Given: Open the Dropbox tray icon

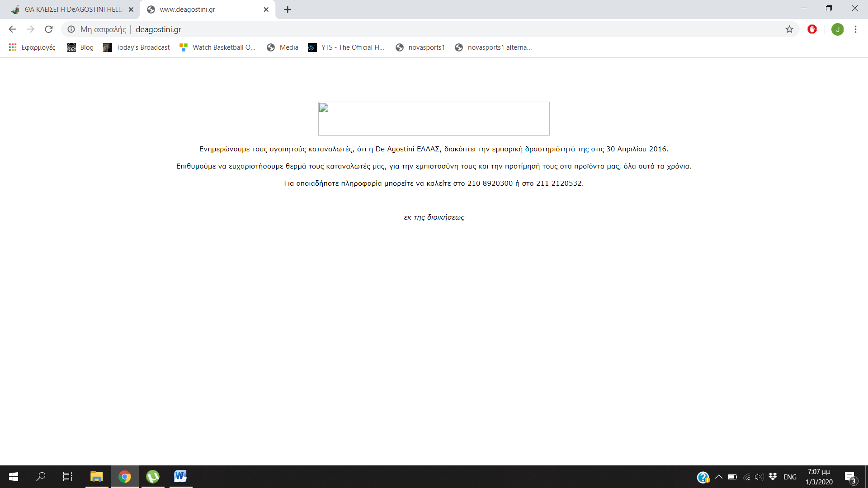Looking at the screenshot, I should [x=773, y=477].
